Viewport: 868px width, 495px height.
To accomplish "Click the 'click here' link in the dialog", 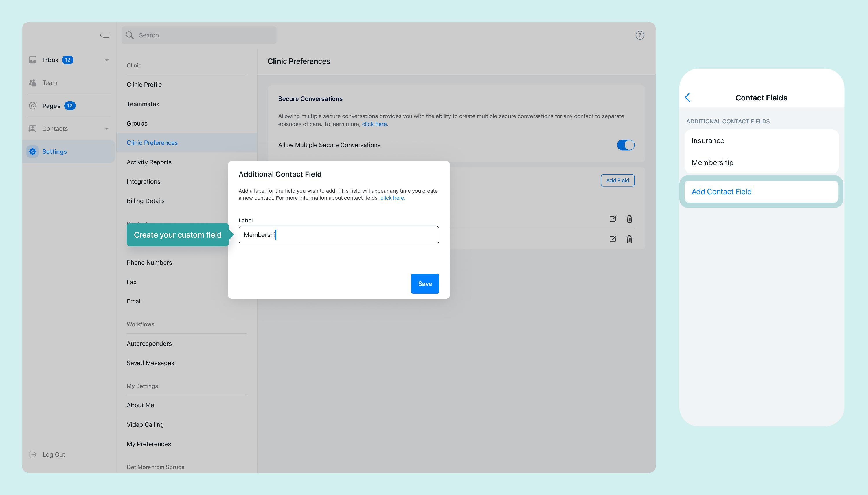I will pos(392,198).
